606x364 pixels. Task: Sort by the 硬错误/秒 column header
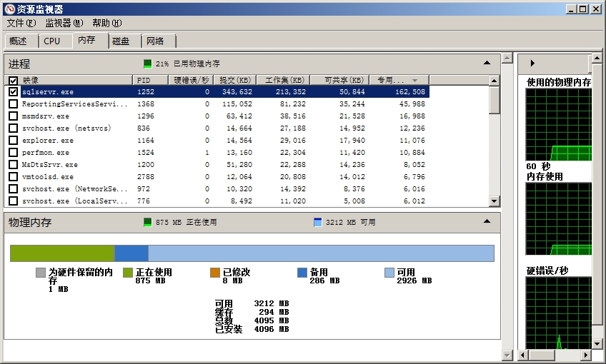point(192,80)
